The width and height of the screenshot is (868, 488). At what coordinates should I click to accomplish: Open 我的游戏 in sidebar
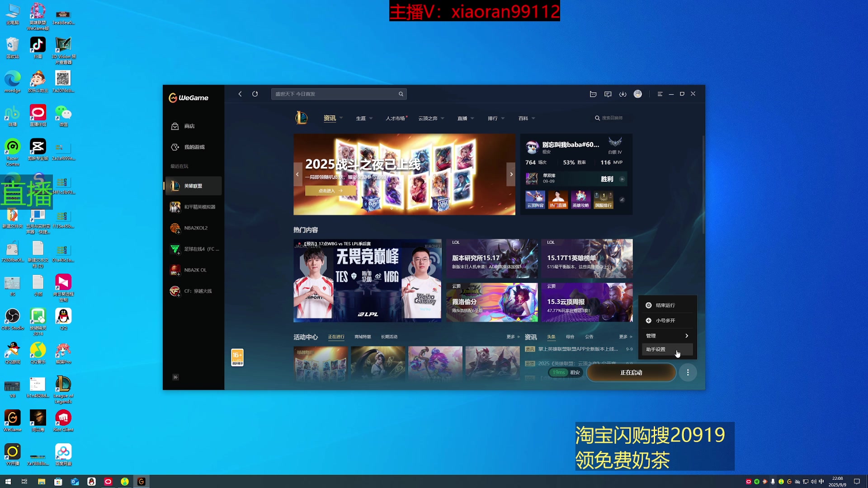pyautogui.click(x=193, y=147)
